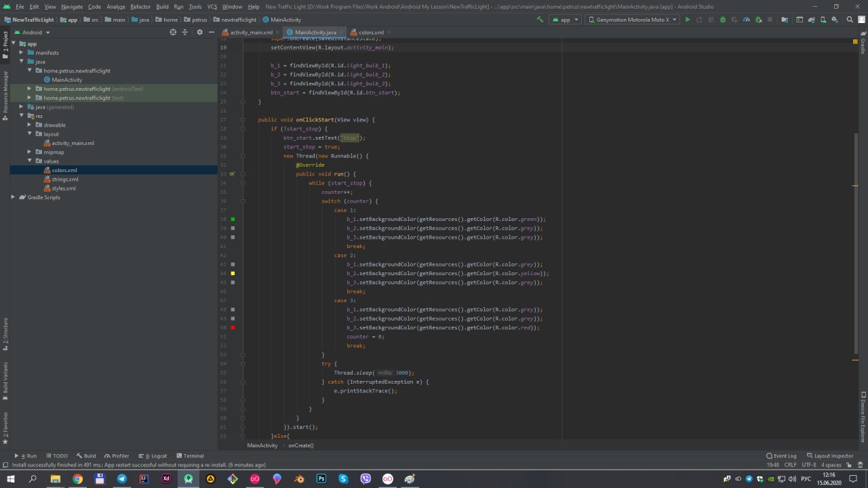Click the Scroll from Source target icon

(173, 32)
